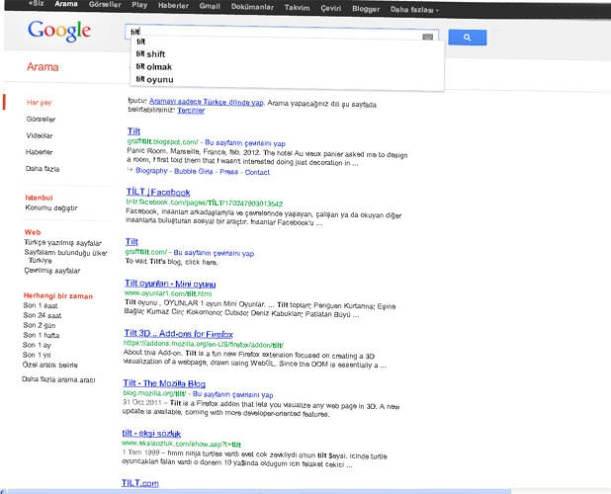
Task: Filter by 'Sayfaların bulunduğu ülke: Türkiye'
Action: pos(65,256)
